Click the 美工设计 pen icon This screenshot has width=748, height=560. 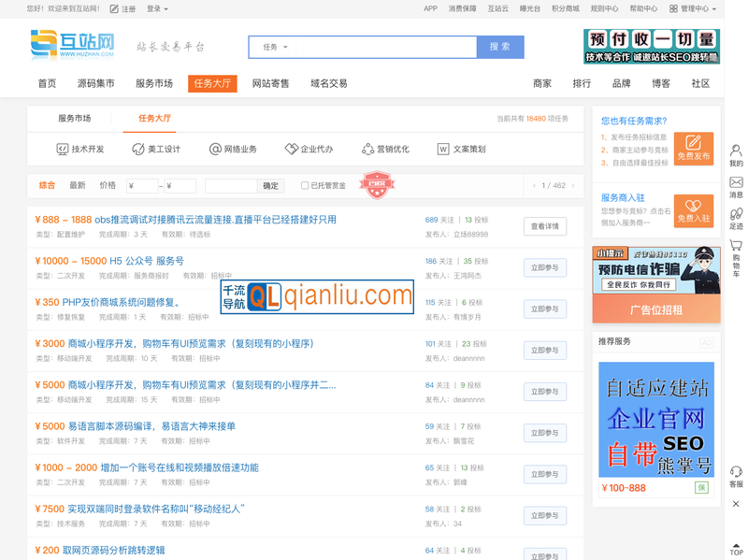[137, 148]
